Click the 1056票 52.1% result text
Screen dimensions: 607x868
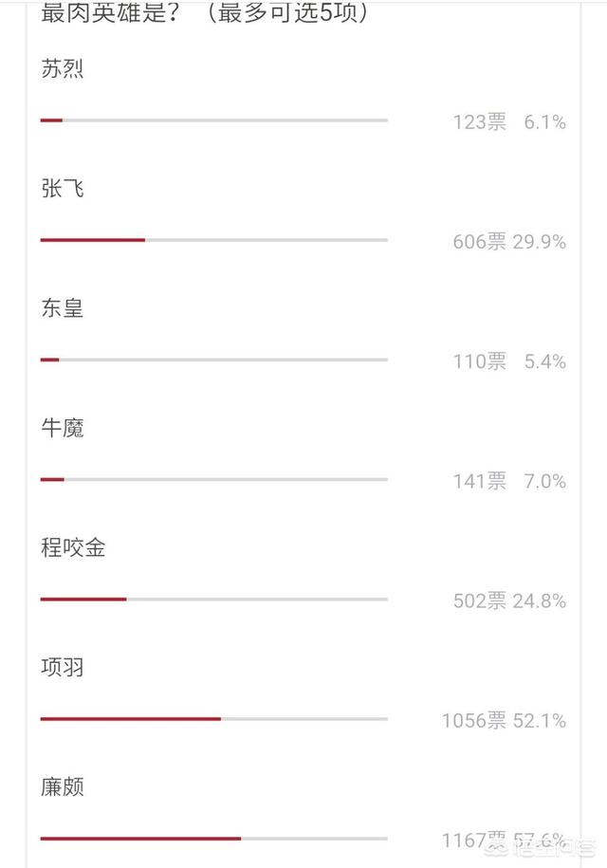pos(504,721)
